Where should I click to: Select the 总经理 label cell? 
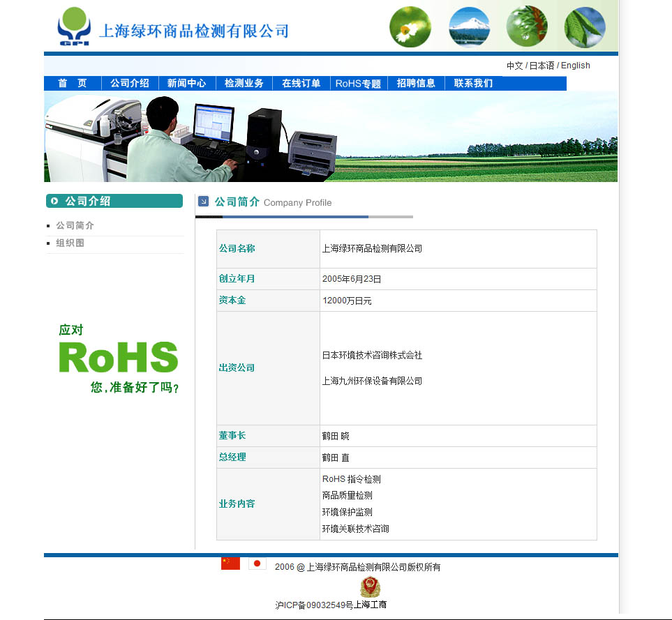[x=268, y=458]
